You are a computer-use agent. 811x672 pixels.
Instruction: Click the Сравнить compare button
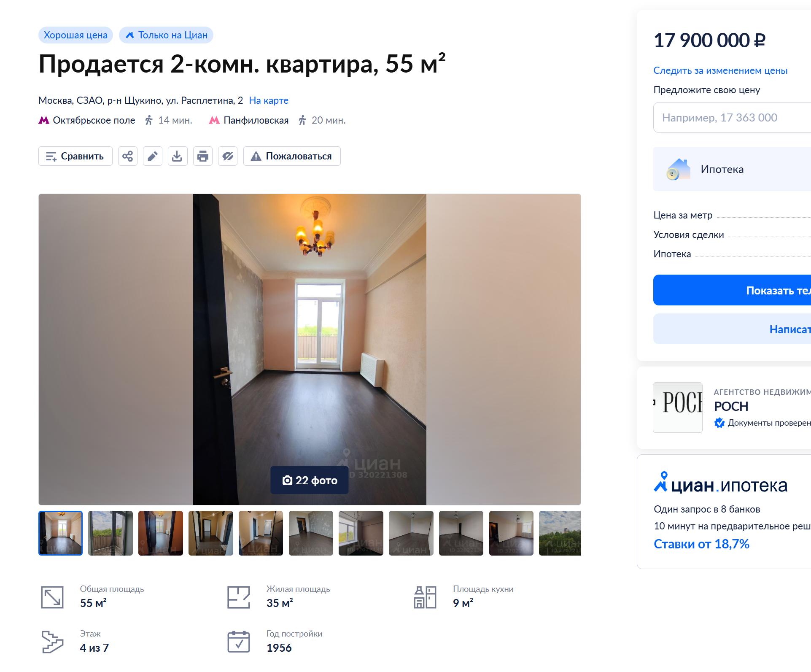75,156
